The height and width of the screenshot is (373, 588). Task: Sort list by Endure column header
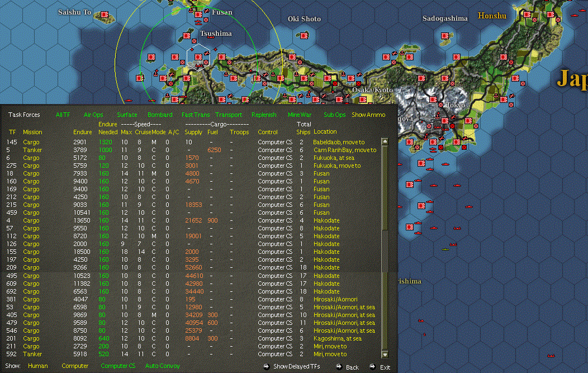point(83,132)
